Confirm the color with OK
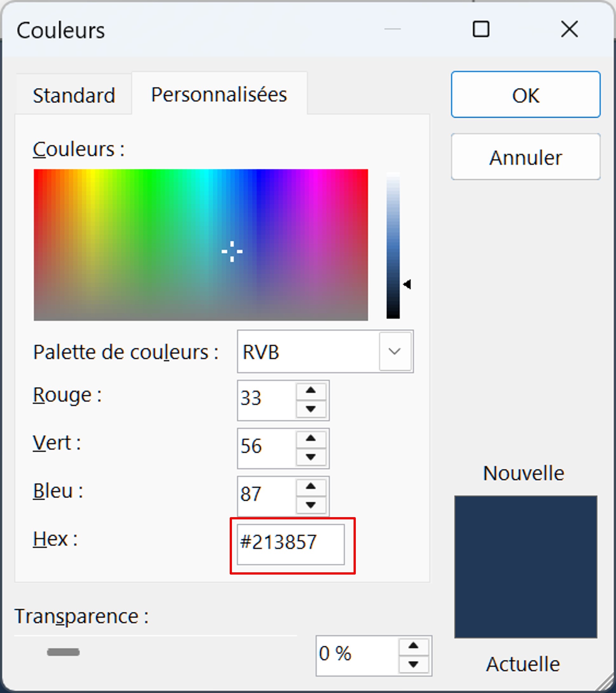 click(525, 95)
